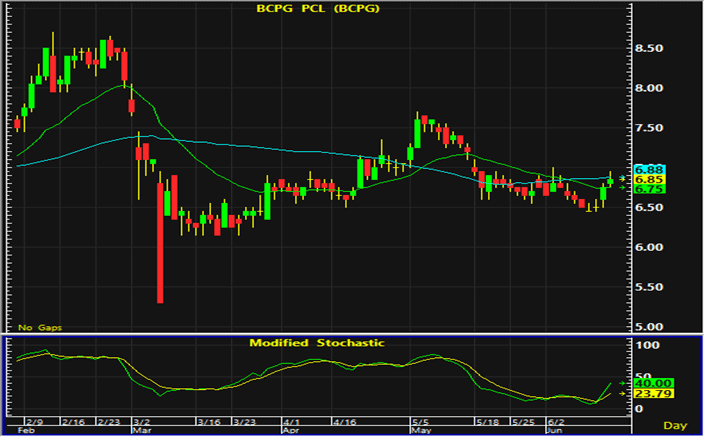The width and height of the screenshot is (705, 437).
Task: Click the Jun month label
Action: click(555, 430)
